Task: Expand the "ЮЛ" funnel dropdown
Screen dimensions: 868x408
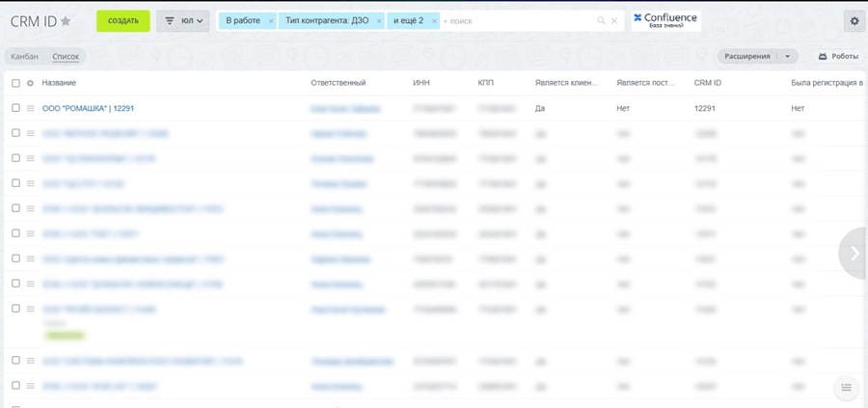Action: [x=183, y=20]
